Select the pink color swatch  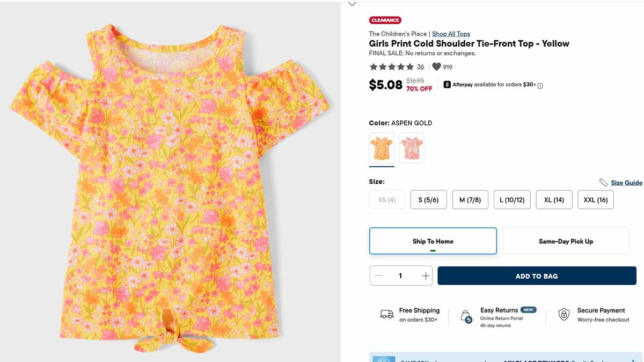412,148
